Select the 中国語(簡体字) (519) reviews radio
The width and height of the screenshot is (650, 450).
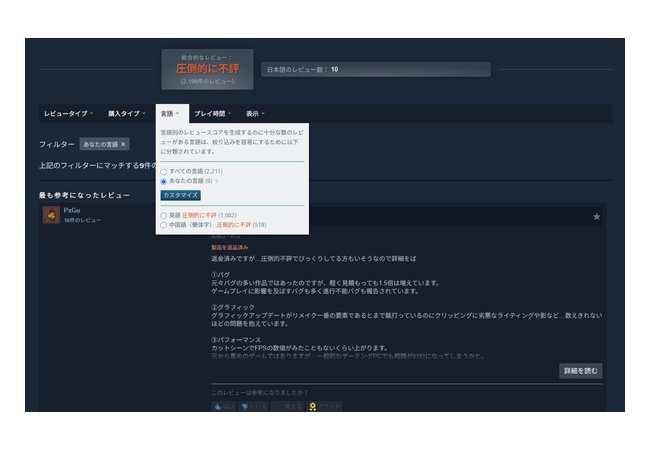click(x=164, y=225)
